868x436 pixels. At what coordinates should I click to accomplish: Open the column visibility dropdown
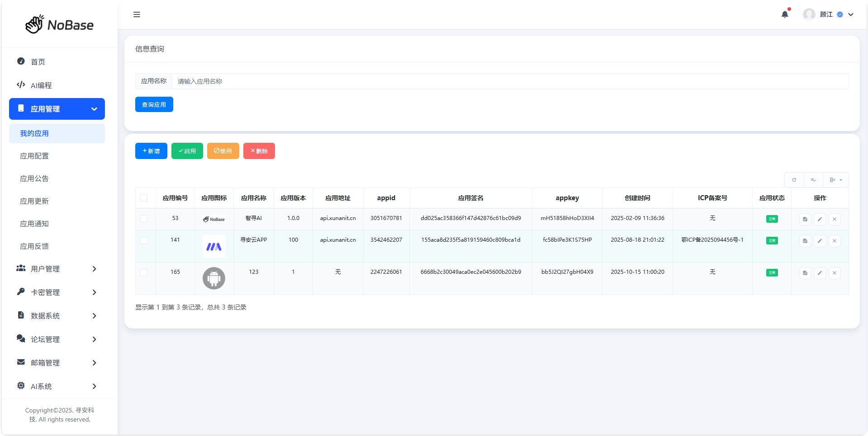(835, 180)
